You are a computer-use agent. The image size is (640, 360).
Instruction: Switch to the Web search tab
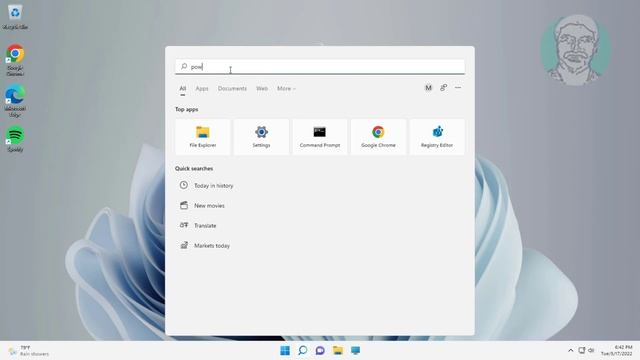click(262, 89)
